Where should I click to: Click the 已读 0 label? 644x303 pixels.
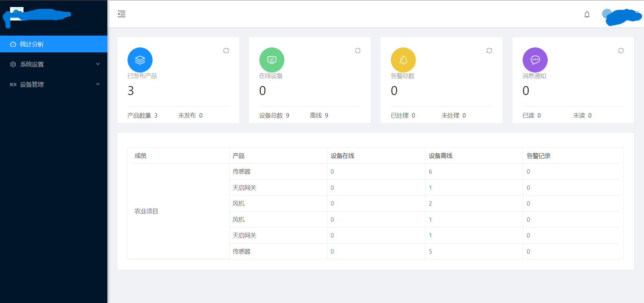coord(532,116)
